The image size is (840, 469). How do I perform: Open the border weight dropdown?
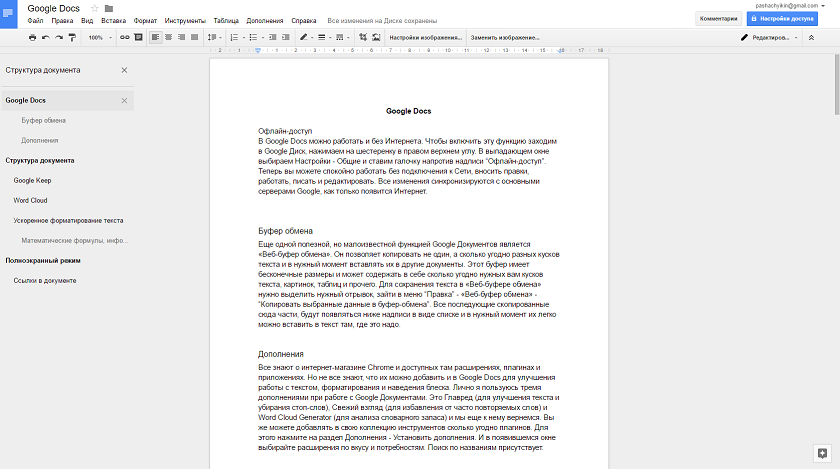pos(324,38)
